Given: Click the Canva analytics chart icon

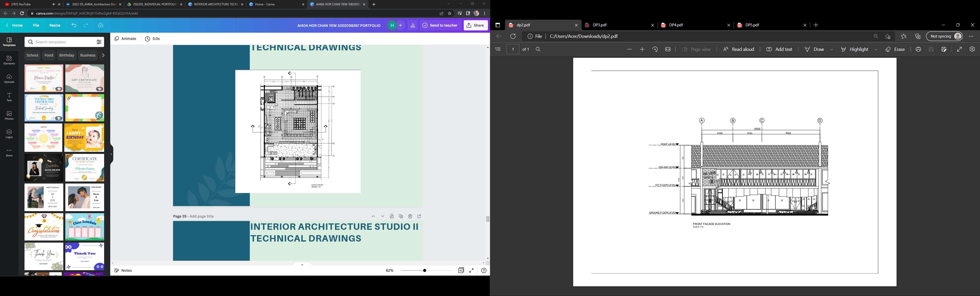Looking at the screenshot, I should coord(413,26).
